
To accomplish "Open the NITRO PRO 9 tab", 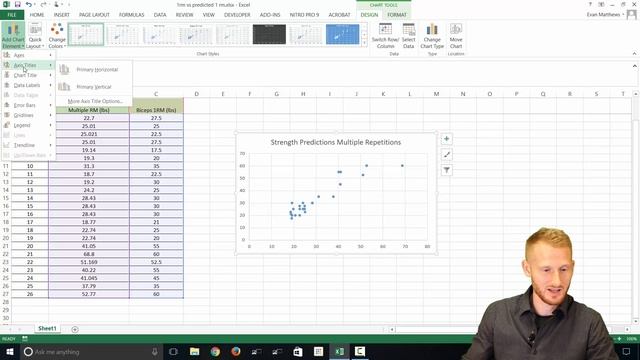I will (x=304, y=15).
